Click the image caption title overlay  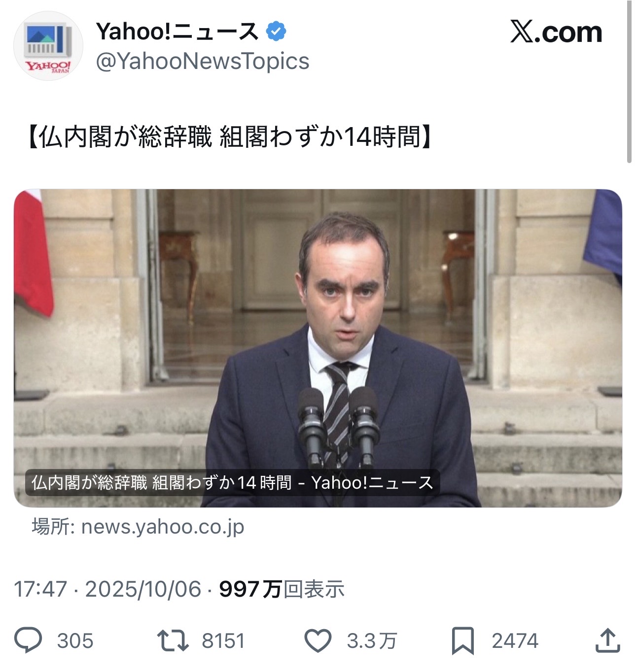click(232, 482)
